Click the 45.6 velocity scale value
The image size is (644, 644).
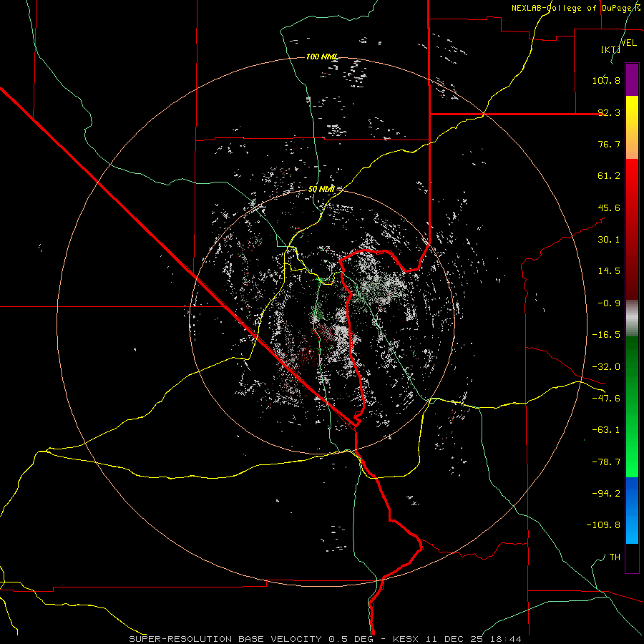609,208
